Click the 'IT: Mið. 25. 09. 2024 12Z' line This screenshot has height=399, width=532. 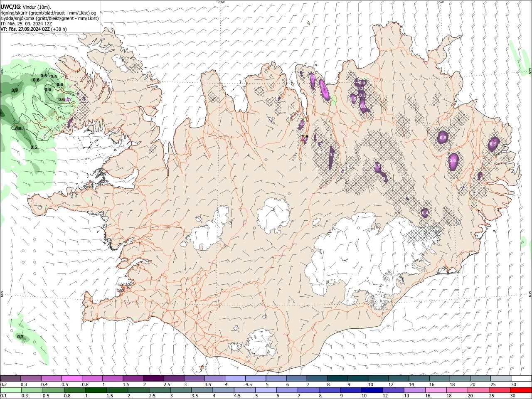(x=26, y=24)
